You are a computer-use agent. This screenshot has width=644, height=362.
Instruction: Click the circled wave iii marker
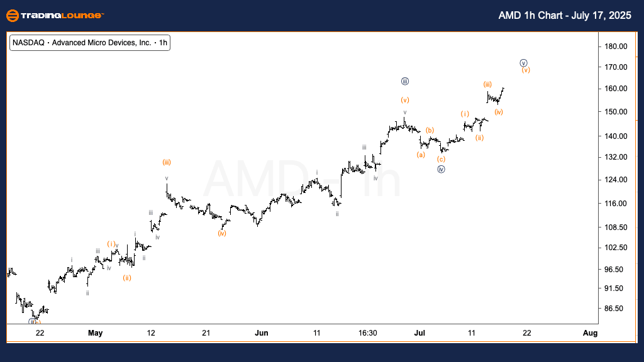click(x=405, y=81)
